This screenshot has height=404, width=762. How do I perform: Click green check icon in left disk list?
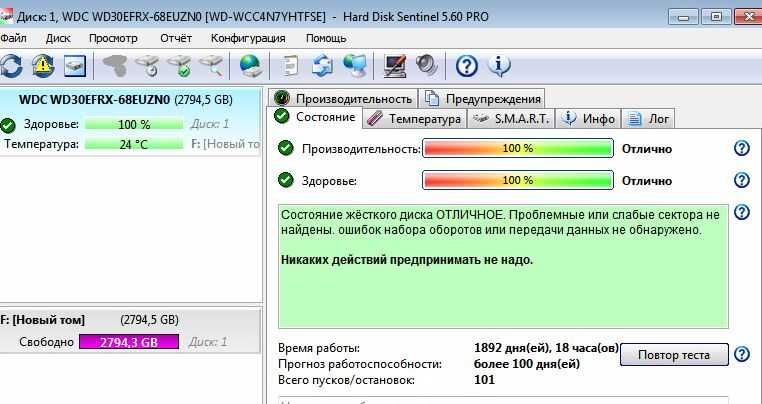click(x=7, y=125)
